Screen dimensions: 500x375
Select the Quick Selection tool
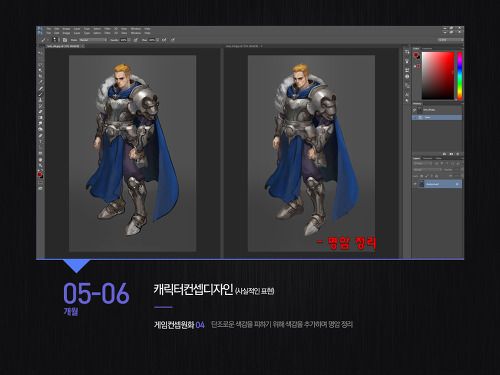pyautogui.click(x=41, y=70)
